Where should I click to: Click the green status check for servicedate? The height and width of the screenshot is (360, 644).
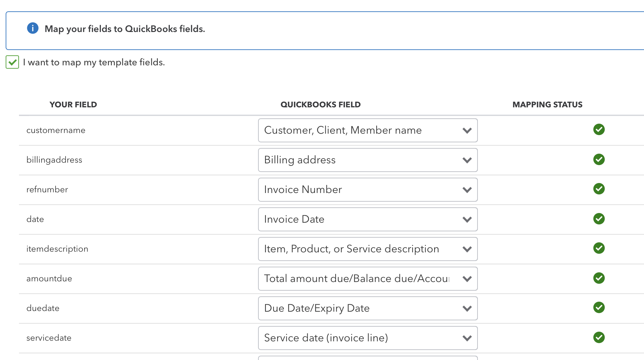(x=599, y=337)
